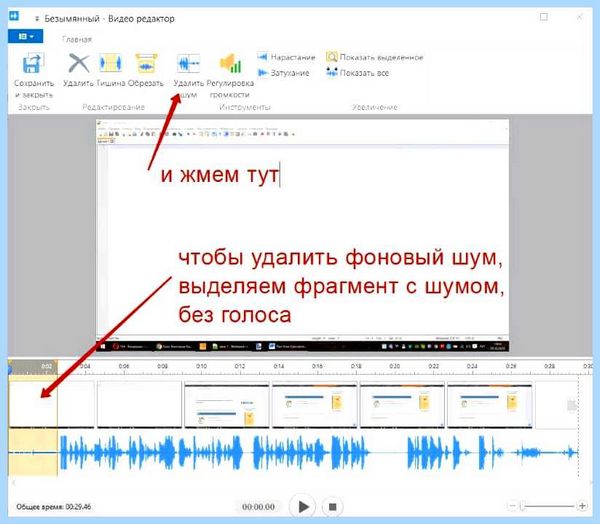The height and width of the screenshot is (524, 600).
Task: Click Общее время total duration text
Action: [x=54, y=507]
